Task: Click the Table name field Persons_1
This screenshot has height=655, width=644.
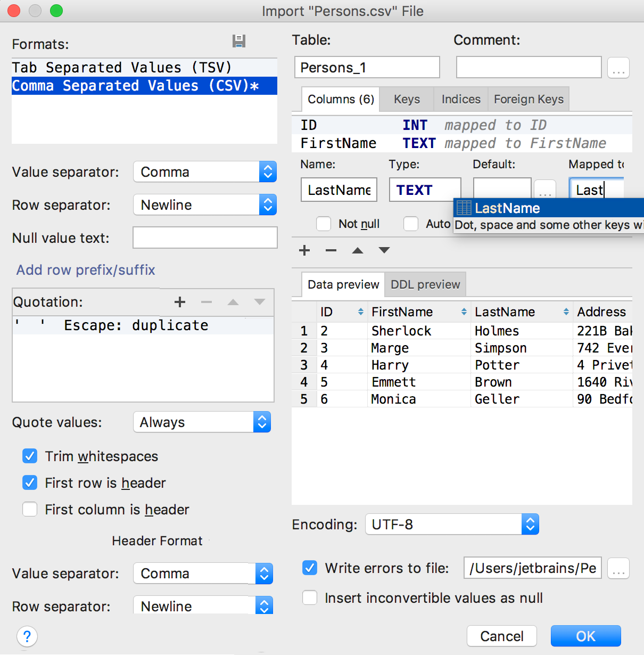Action: [x=367, y=67]
